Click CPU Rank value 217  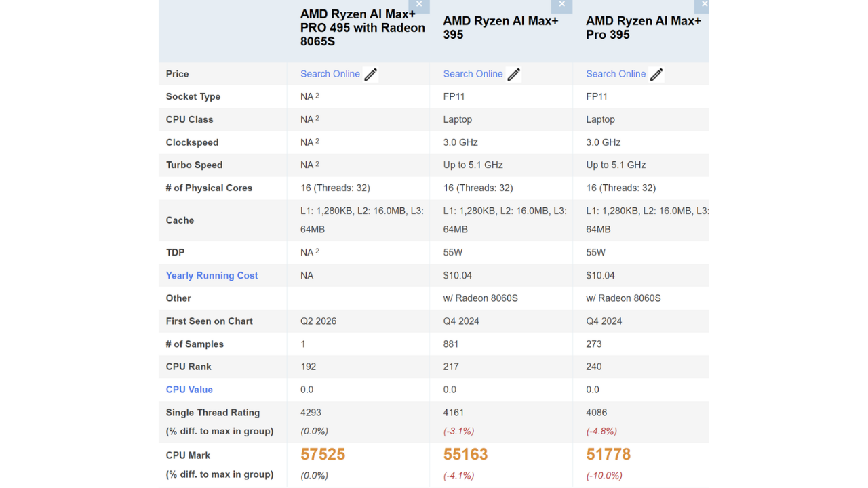click(451, 367)
